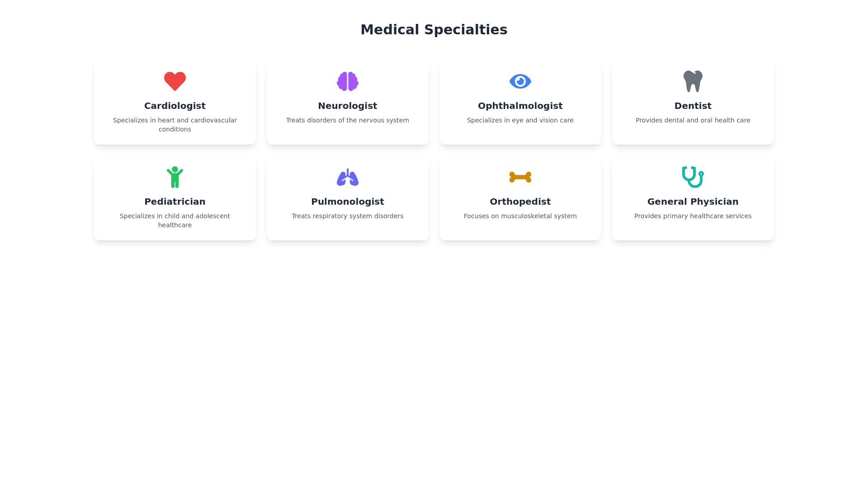Select the Dentist card title

(x=693, y=106)
